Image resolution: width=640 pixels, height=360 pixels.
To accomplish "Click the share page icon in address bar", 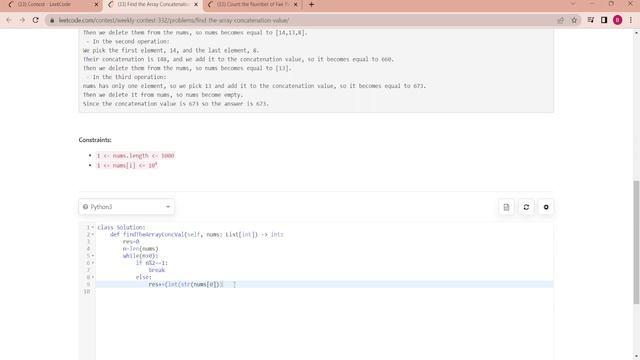I will click(x=561, y=20).
